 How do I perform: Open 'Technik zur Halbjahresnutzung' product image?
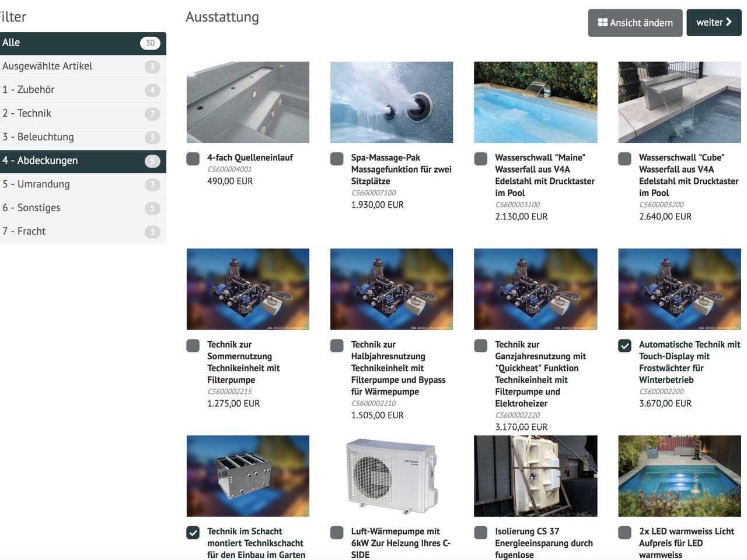click(392, 289)
